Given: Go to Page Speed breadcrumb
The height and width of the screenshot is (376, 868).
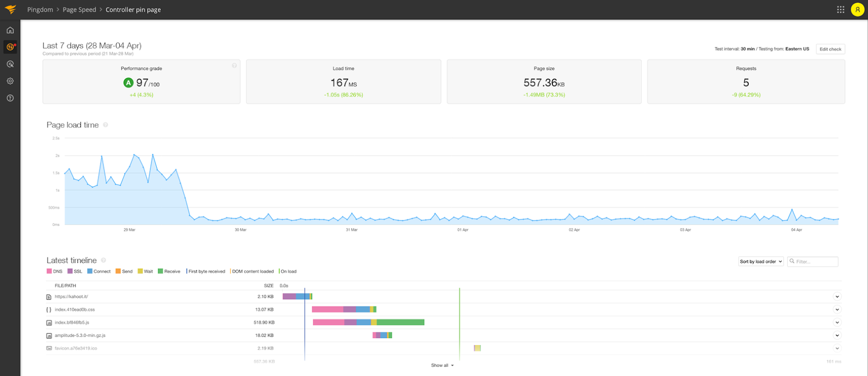Looking at the screenshot, I should (79, 10).
